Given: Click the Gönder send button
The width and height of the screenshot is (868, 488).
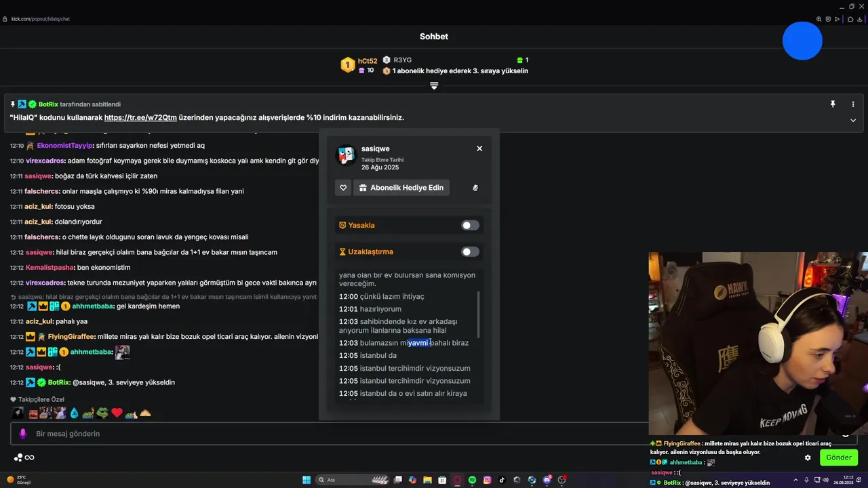Looking at the screenshot, I should (x=838, y=457).
